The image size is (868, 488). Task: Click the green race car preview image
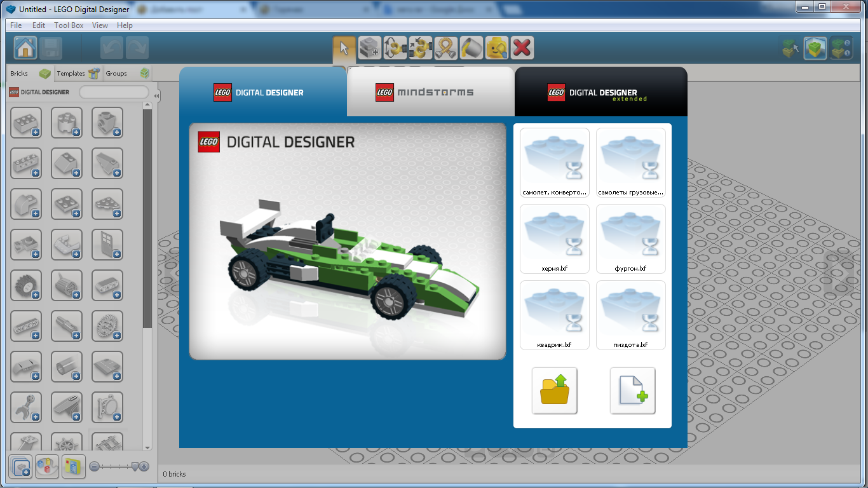pos(348,241)
